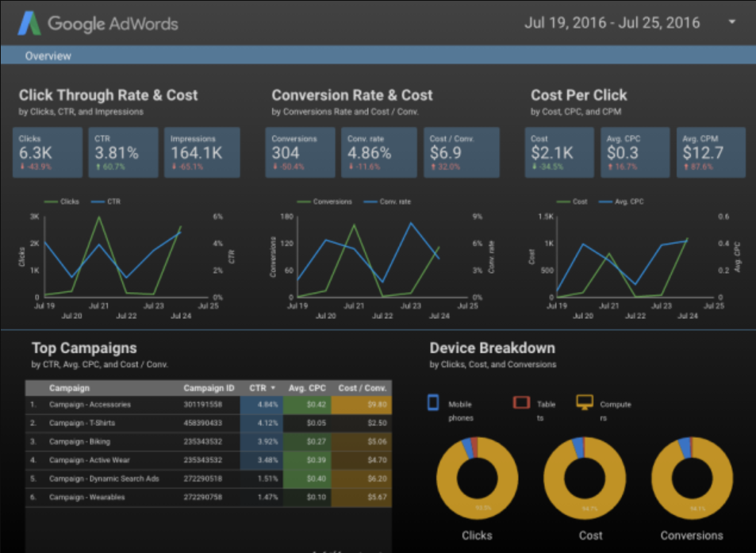This screenshot has height=553, width=756.
Task: Click the Google AdWords logo icon
Action: pyautogui.click(x=29, y=24)
